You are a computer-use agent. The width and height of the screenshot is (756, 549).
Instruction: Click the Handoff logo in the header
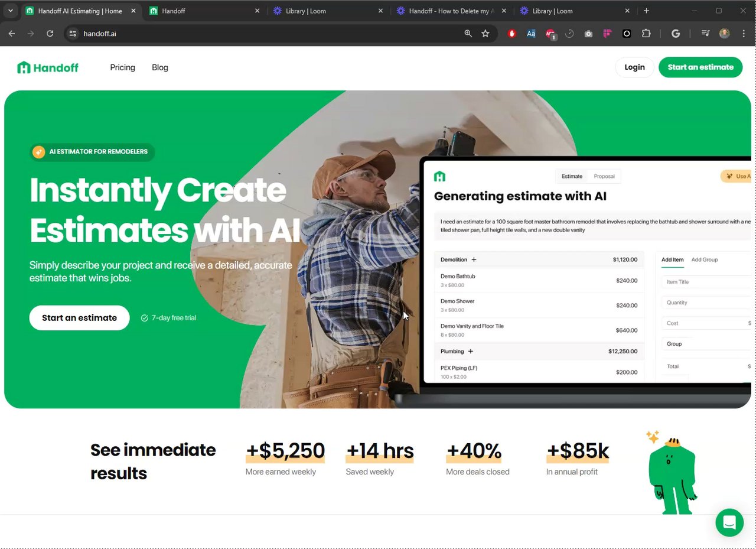(48, 67)
